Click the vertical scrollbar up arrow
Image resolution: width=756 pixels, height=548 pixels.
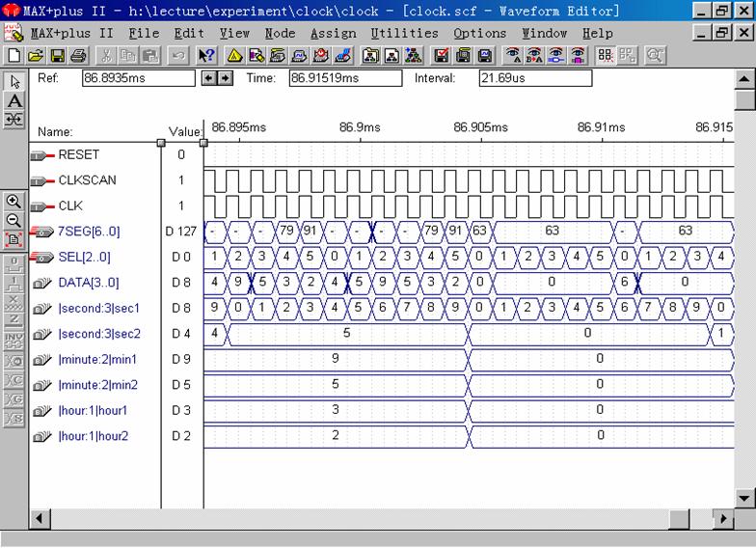pyautogui.click(x=744, y=79)
